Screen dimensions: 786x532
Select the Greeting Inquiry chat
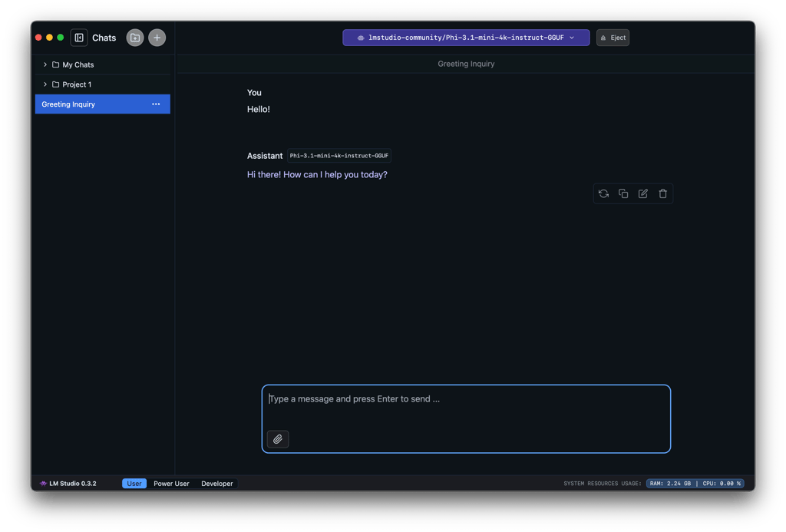point(102,104)
